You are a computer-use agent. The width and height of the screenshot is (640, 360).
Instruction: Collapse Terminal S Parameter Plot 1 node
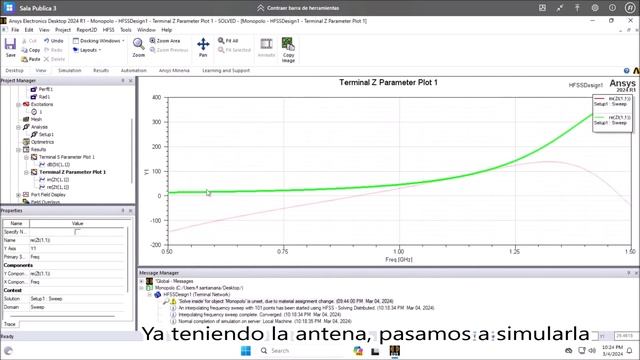coord(26,157)
